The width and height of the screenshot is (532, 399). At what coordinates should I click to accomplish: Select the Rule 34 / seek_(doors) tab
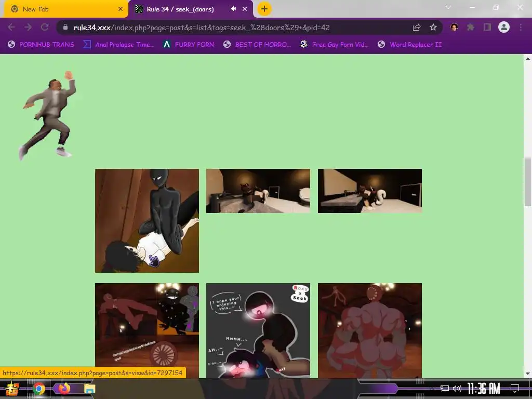coord(191,9)
